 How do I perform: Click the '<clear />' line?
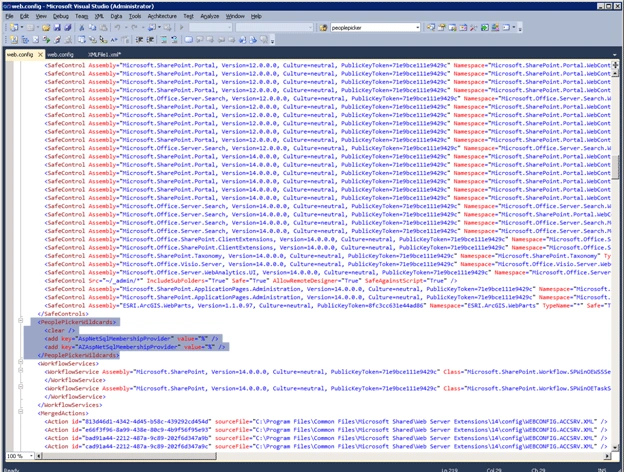(60, 330)
